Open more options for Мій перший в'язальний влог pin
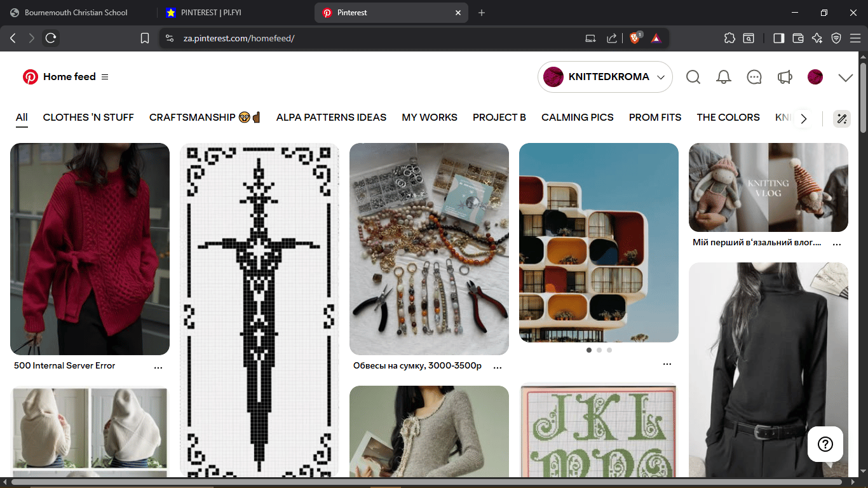 (837, 243)
